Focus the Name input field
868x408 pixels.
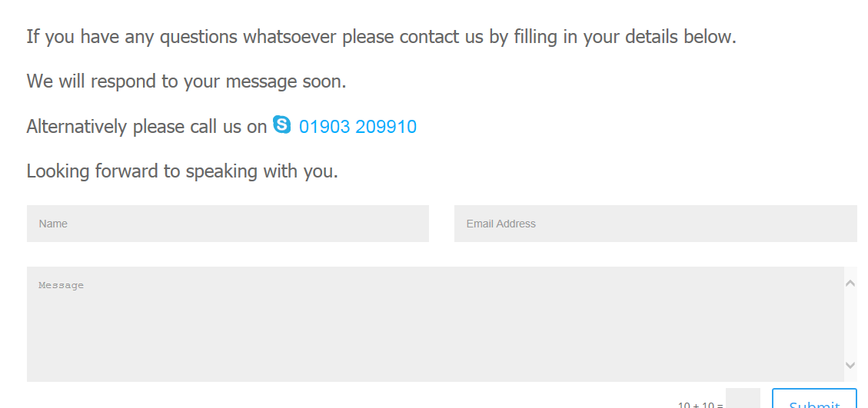click(x=228, y=224)
